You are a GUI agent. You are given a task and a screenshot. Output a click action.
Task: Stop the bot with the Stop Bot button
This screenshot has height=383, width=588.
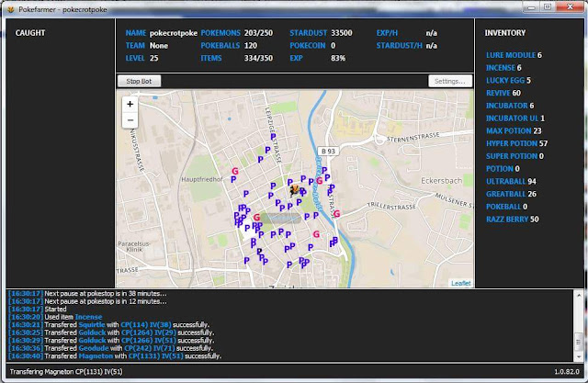(139, 82)
